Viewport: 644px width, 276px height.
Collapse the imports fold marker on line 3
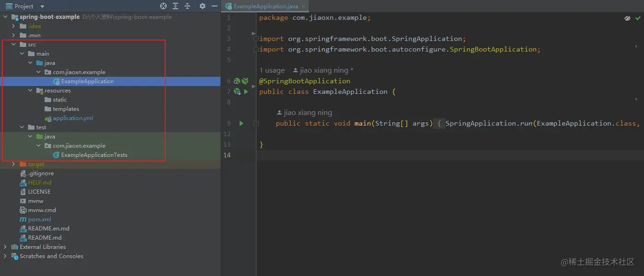click(256, 39)
